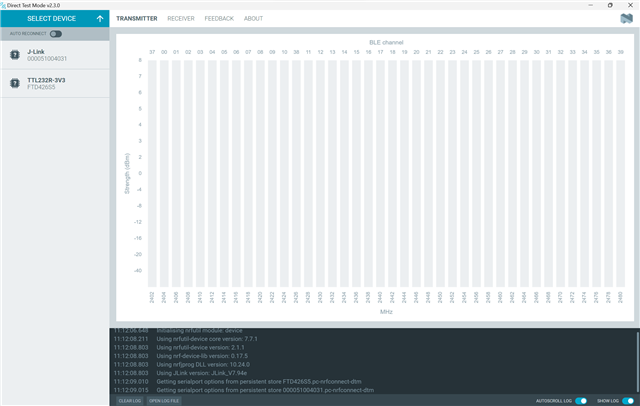Image resolution: width=640 pixels, height=406 pixels.
Task: Collapse the Select Device panel arrow
Action: tap(100, 18)
